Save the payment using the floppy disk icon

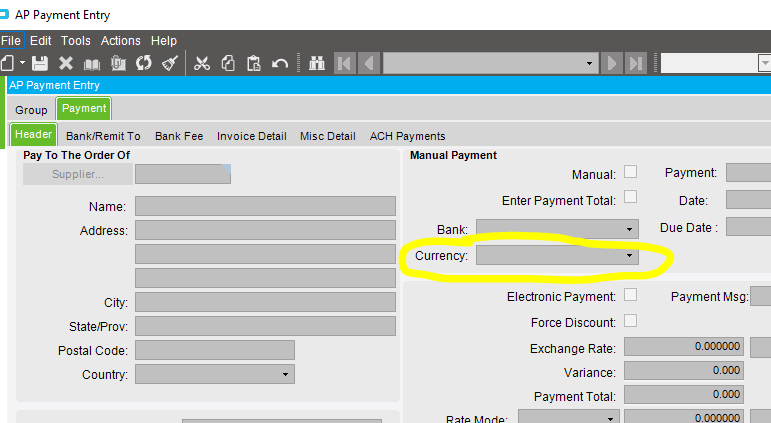coord(40,63)
